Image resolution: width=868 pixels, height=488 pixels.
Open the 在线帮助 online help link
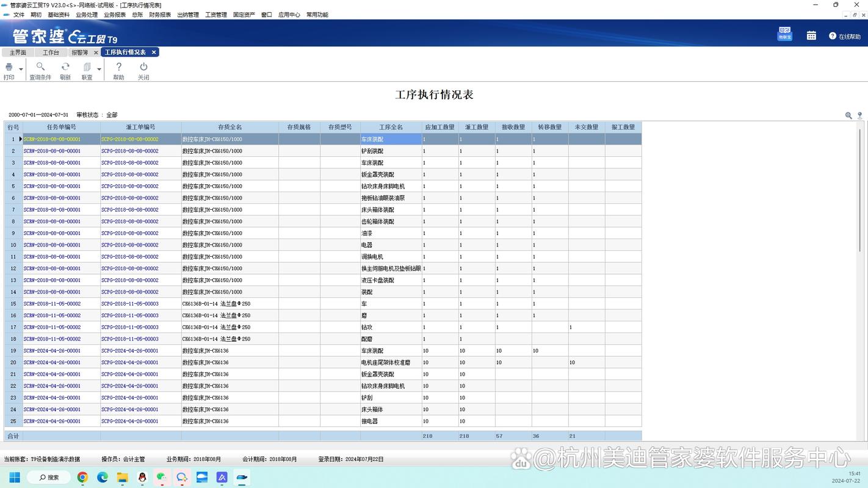coord(845,37)
